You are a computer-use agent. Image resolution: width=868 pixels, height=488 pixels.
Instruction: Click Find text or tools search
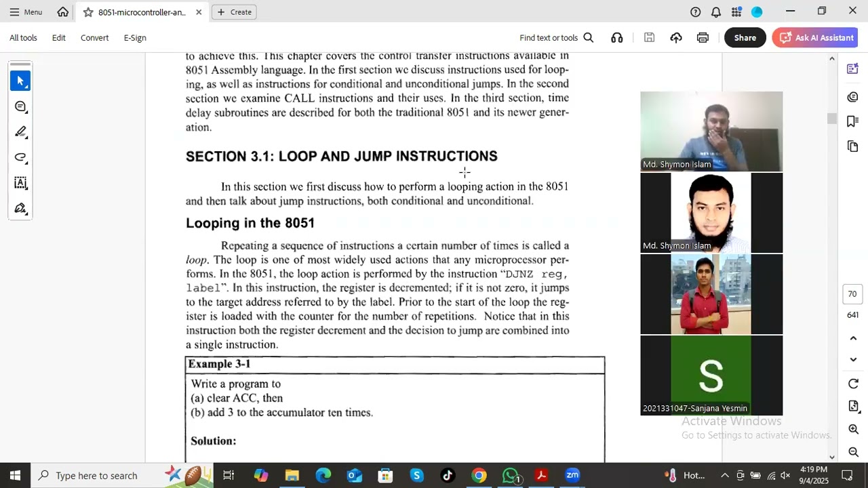point(557,38)
